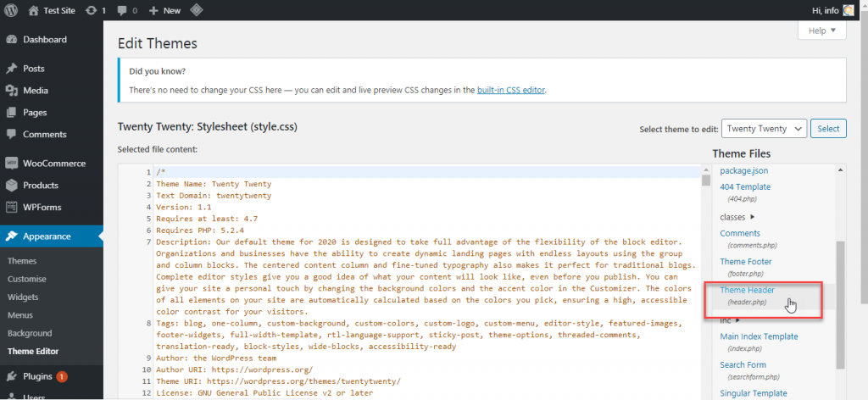Click scroll-up arrow of Theme Files list
The height and width of the screenshot is (400, 868).
coord(841,169)
